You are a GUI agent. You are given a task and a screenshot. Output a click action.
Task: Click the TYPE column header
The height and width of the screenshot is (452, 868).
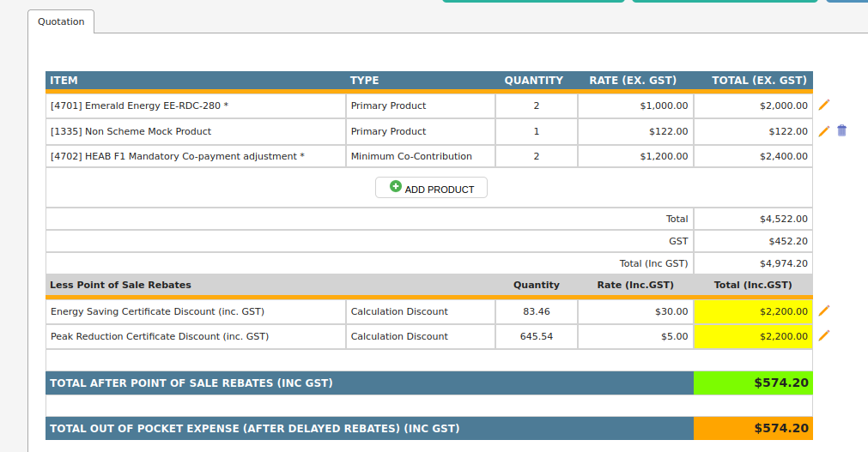click(x=364, y=81)
